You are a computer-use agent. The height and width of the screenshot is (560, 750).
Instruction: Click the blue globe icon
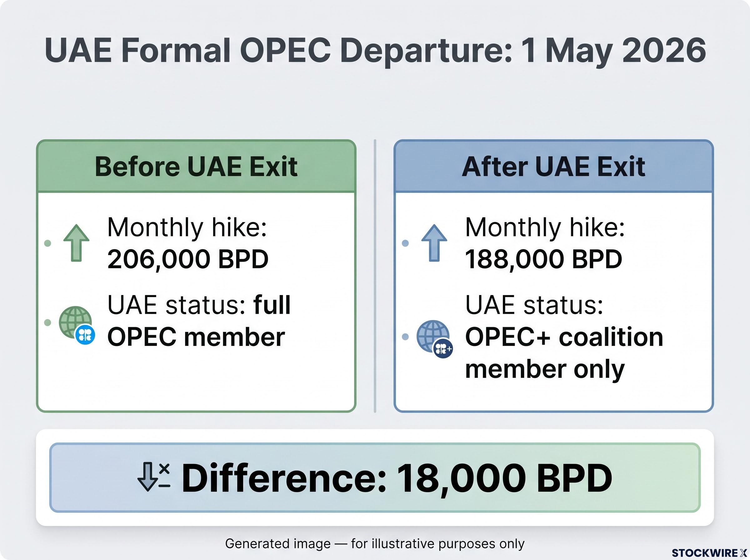click(433, 336)
